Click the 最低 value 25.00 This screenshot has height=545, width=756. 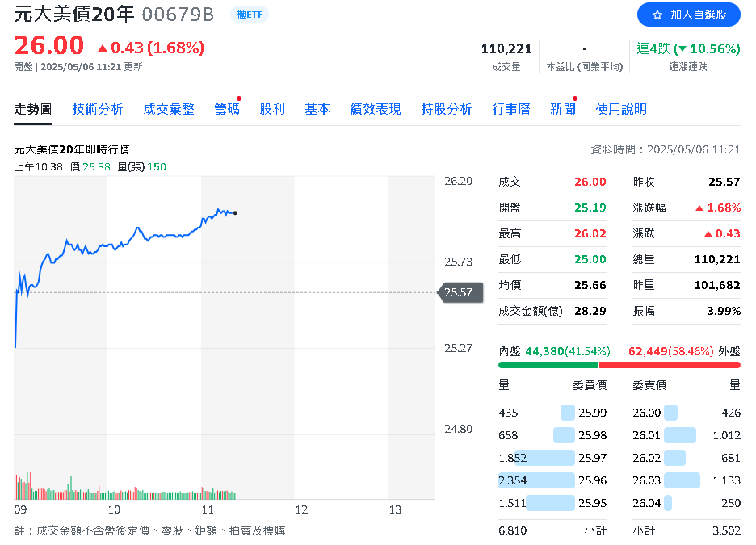590,259
